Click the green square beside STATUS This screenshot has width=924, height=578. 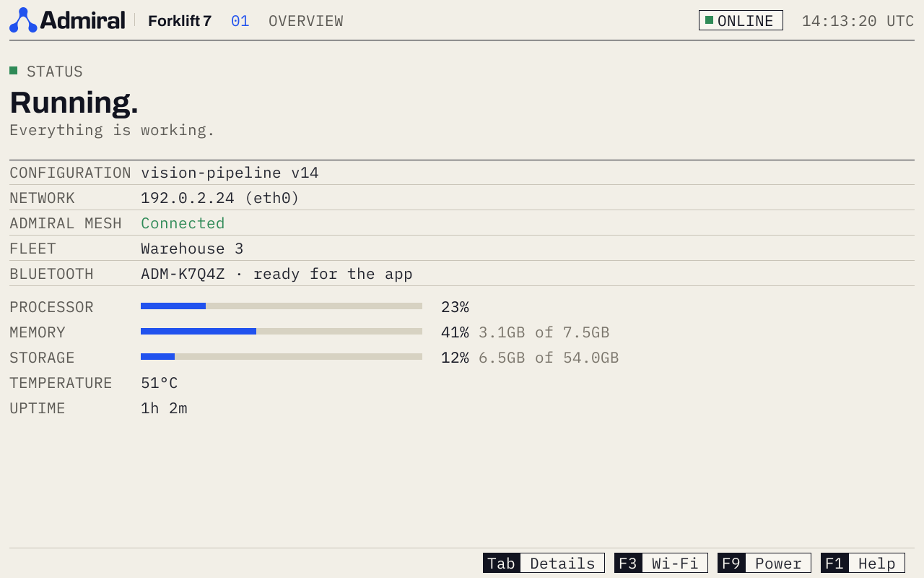click(13, 71)
